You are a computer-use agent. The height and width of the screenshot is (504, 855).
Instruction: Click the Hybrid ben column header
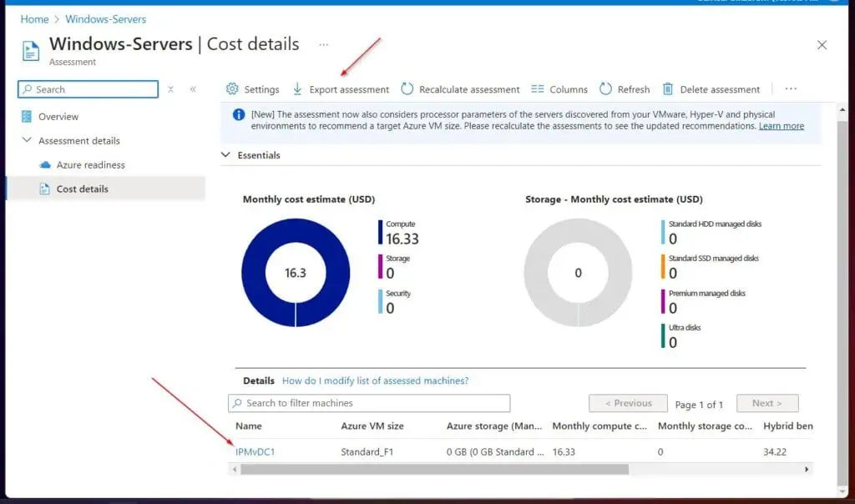tap(788, 426)
